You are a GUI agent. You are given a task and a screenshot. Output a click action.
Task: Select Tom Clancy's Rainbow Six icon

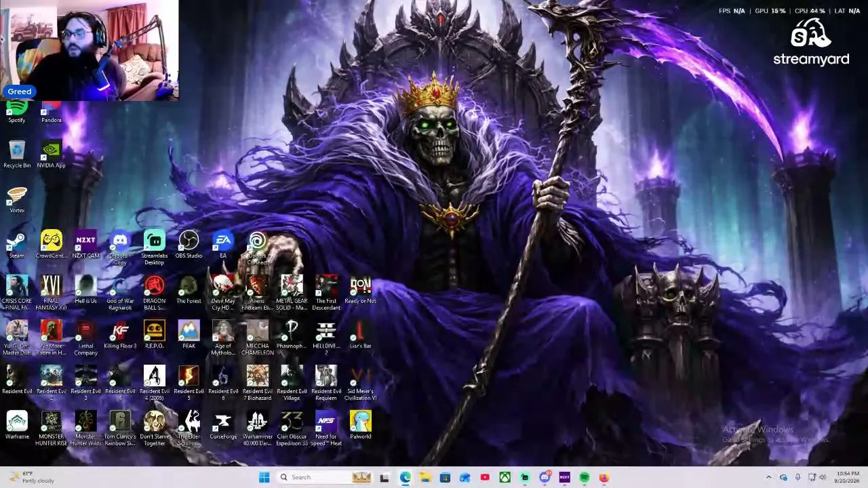(x=120, y=429)
